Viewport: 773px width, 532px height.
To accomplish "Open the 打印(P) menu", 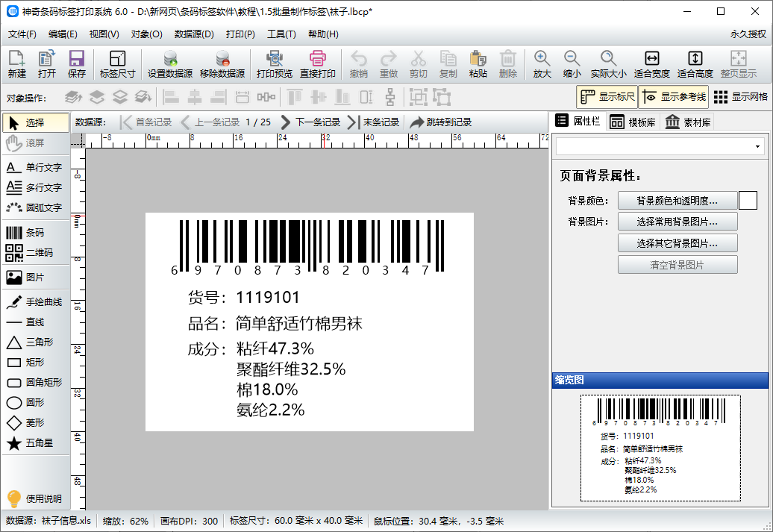I will click(x=240, y=34).
